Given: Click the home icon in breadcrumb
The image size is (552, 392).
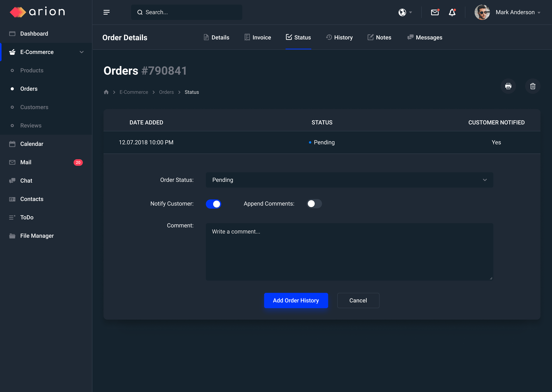Looking at the screenshot, I should tap(106, 92).
